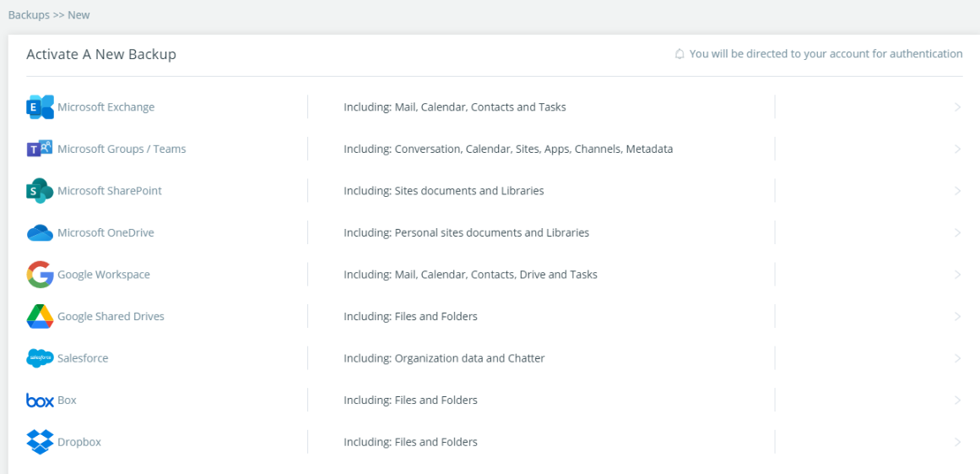The image size is (980, 474).
Task: Click the Google Shared Drives icon
Action: (40, 316)
